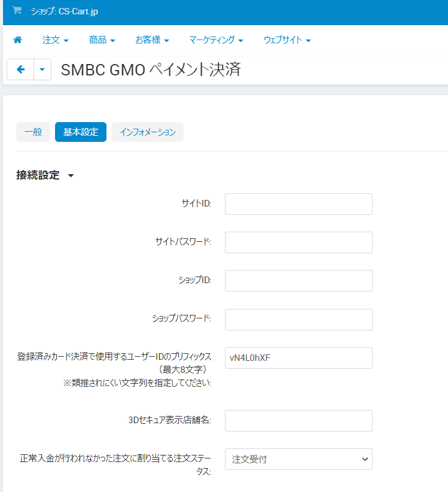This screenshot has width=448, height=492.
Task: Click the 3Dセキュア表示店舗名 input field
Action: [x=298, y=420]
